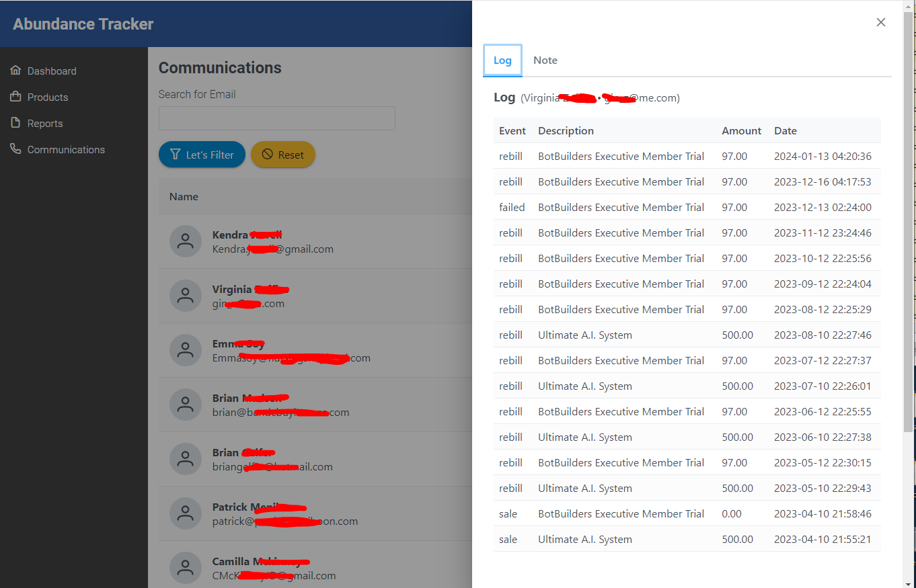Select date 2023-12-13 02:24:00

click(823, 208)
